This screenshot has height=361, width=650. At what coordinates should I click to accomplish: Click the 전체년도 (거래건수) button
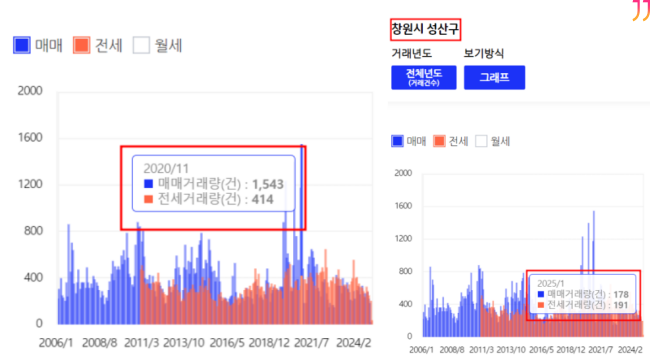pos(424,78)
